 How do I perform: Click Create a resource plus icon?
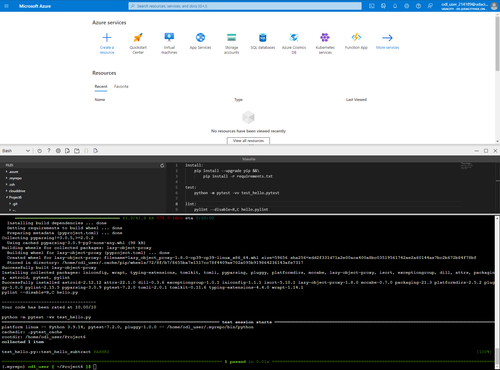(x=107, y=37)
